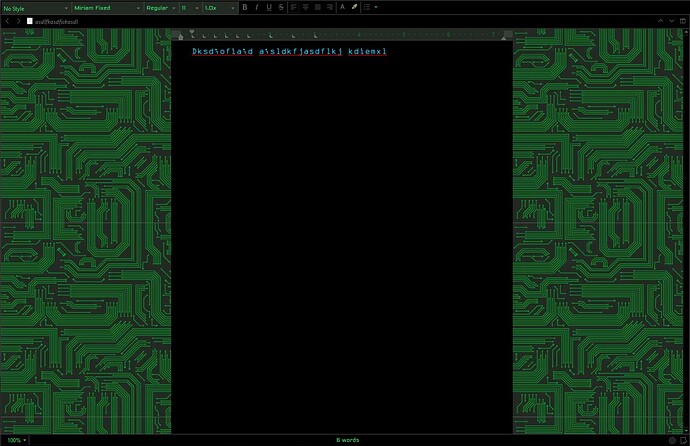Click the document title in header bar
This screenshot has height=446, width=690.
click(x=57, y=22)
